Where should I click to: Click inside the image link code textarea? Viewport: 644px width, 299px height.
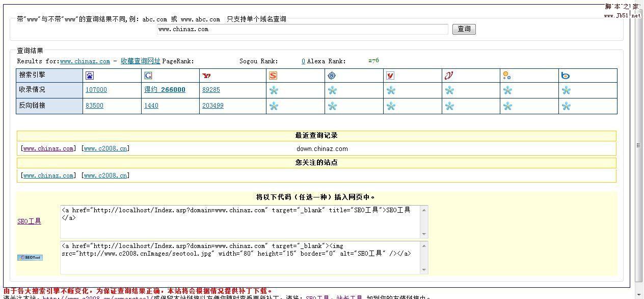tap(240, 258)
